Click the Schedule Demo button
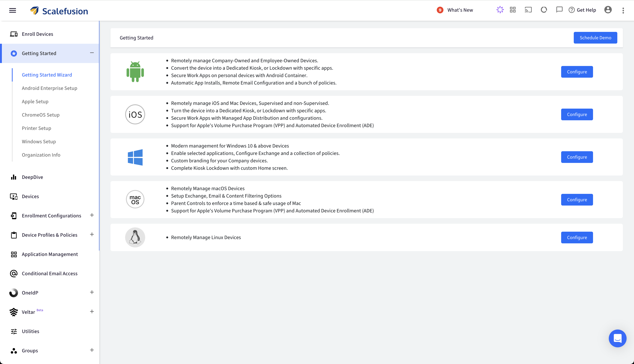The height and width of the screenshot is (364, 634). click(x=595, y=37)
